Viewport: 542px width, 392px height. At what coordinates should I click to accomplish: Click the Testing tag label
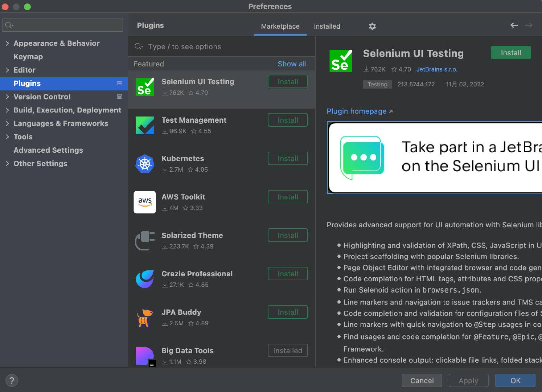pos(377,84)
